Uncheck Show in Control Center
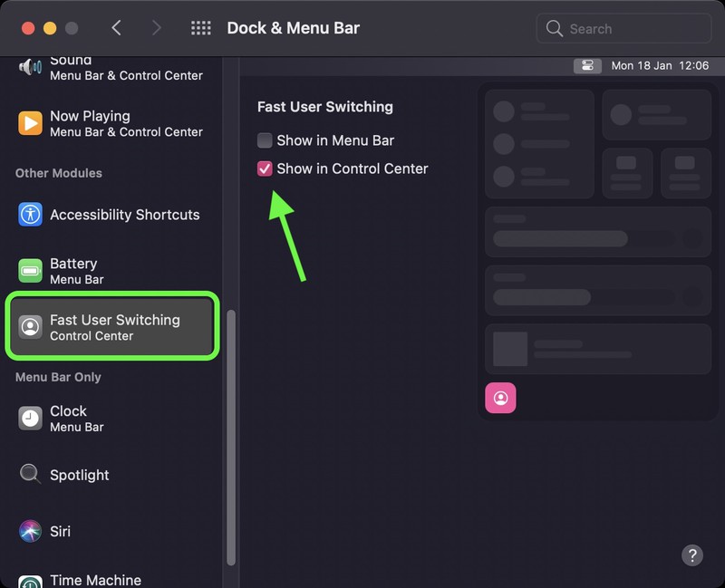 tap(265, 169)
